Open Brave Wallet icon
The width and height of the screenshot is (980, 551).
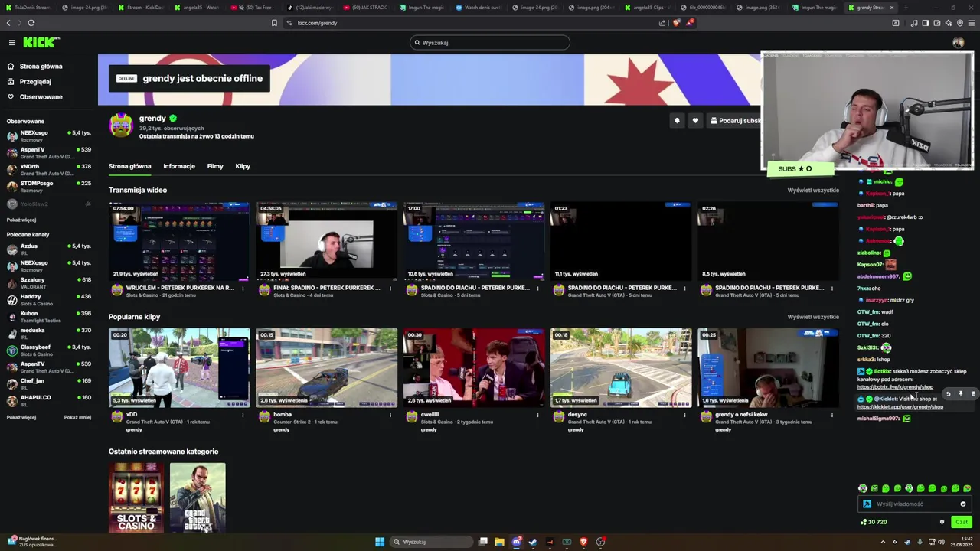(x=937, y=23)
